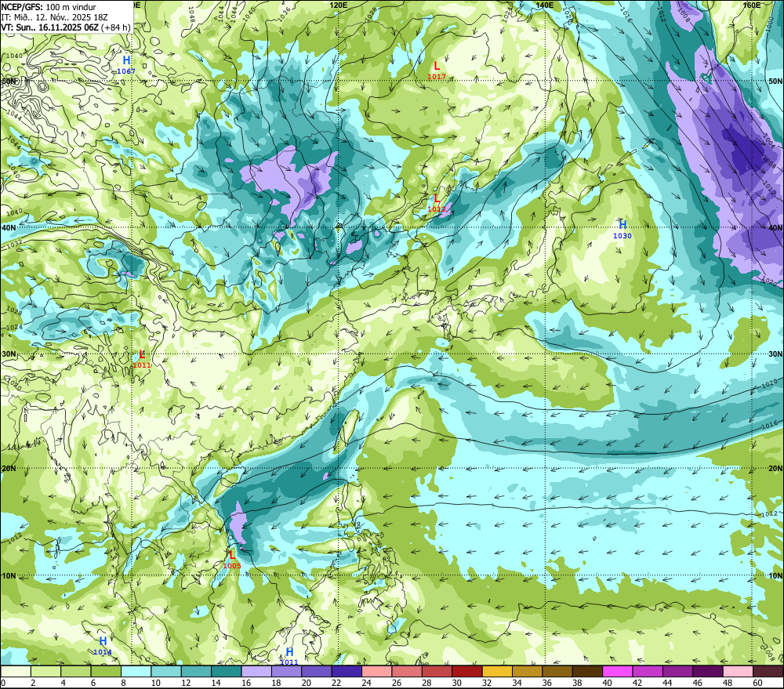Click the 140E longitude label
Screen dimensions: 784x689
[x=545, y=5]
